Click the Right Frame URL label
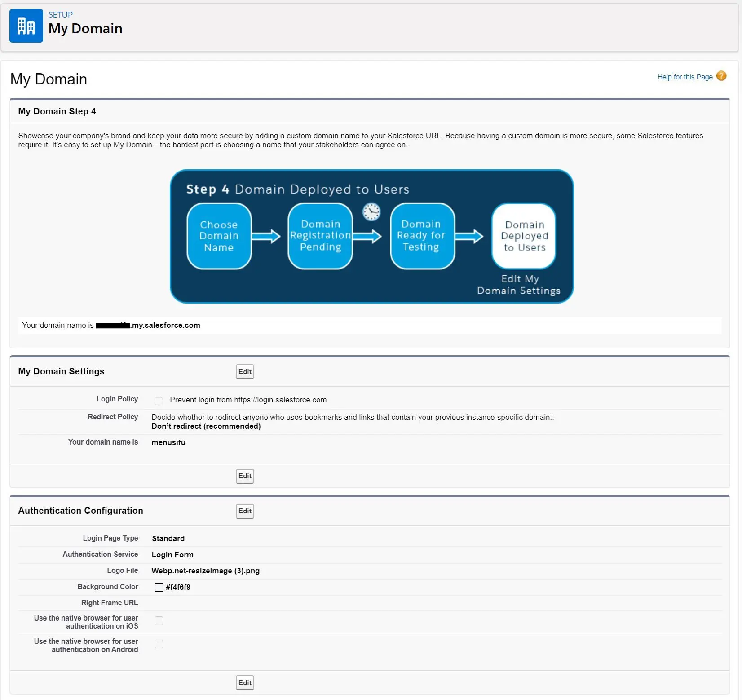Screen dimensions: 742x700 point(110,603)
